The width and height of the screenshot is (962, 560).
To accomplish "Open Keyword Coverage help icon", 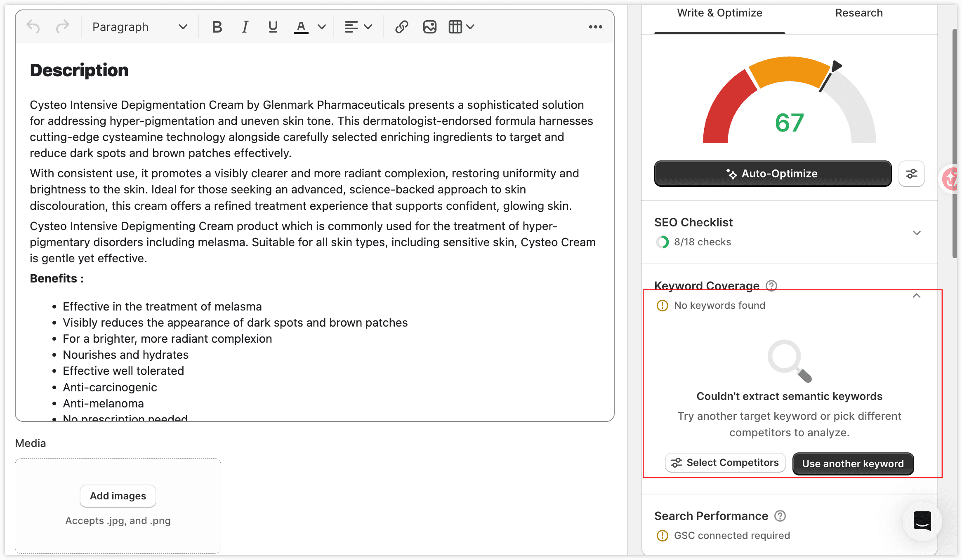I will tap(771, 286).
